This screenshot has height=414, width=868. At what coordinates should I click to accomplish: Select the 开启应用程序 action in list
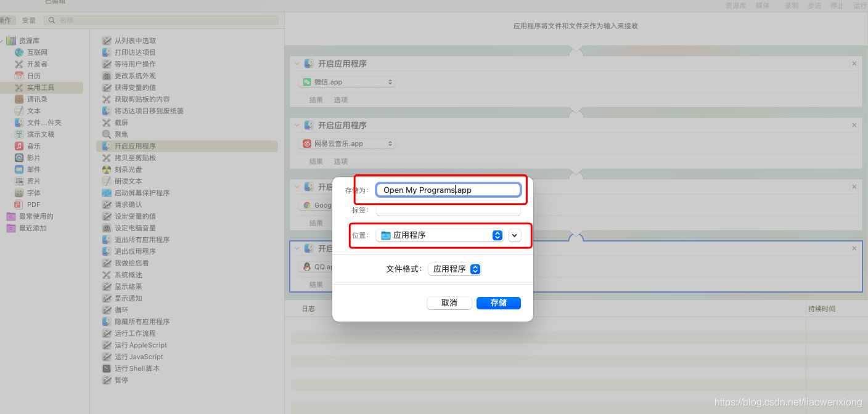pyautogui.click(x=187, y=146)
